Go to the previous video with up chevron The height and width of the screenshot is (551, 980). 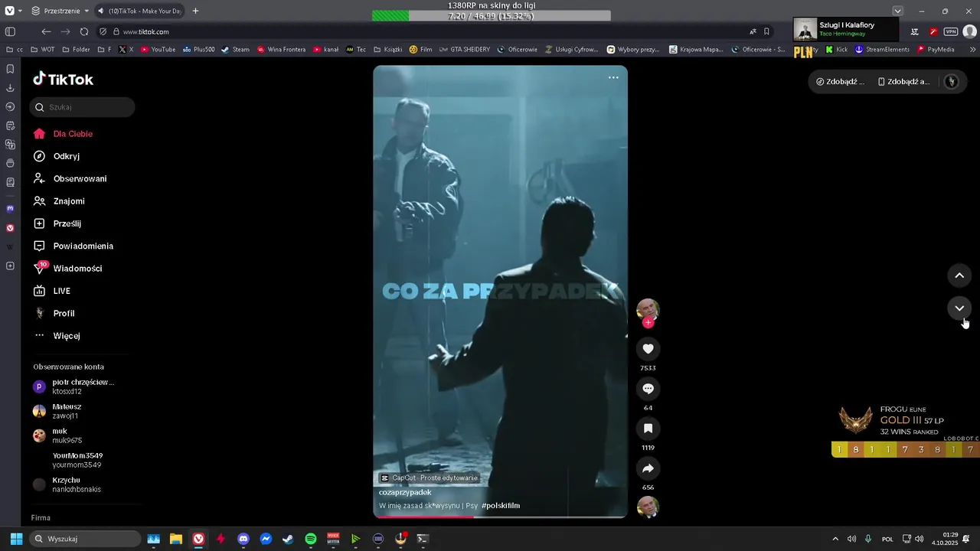point(959,275)
